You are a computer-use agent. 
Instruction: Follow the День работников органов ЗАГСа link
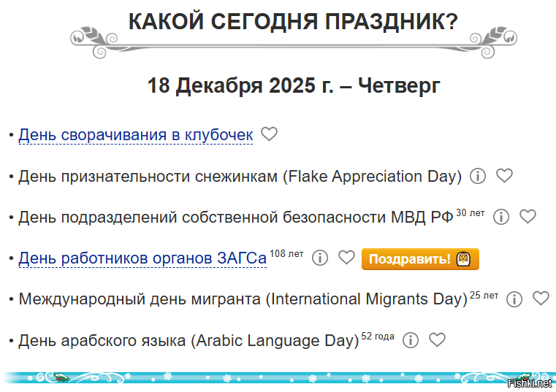142,258
